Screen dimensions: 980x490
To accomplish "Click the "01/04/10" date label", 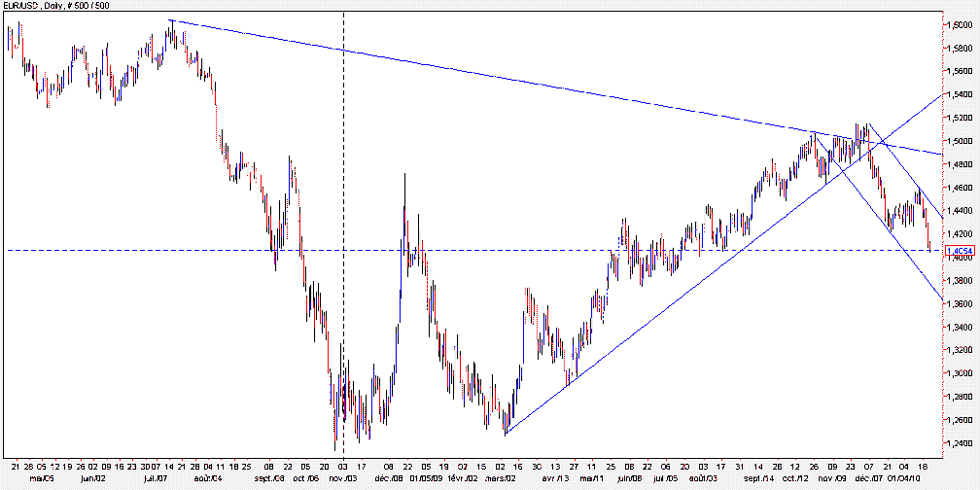I will (x=903, y=478).
